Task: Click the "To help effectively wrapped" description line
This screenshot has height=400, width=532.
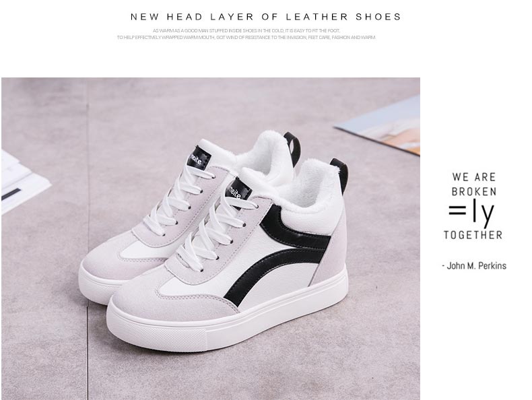Action: pyautogui.click(x=246, y=37)
